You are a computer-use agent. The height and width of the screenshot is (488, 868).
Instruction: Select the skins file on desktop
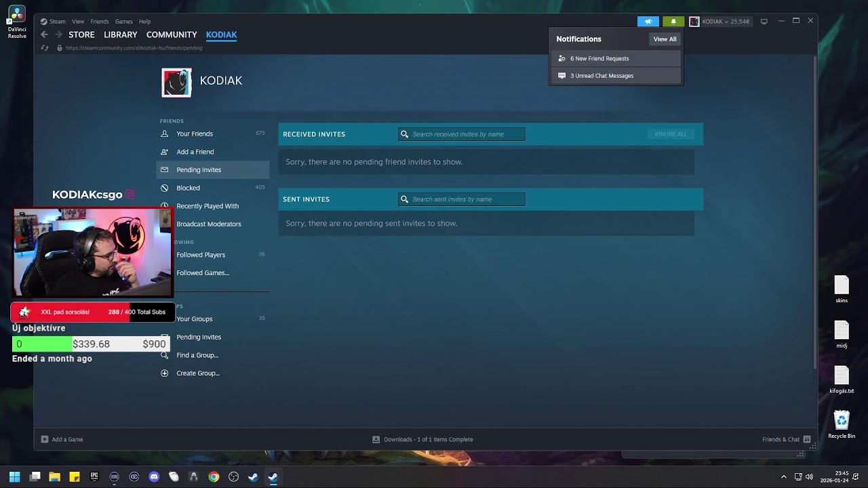pos(842,289)
